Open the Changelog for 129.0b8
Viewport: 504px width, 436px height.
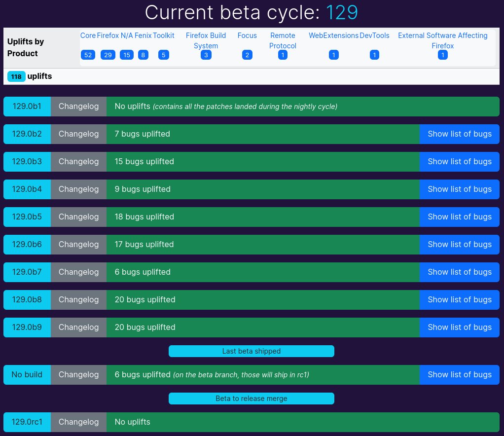pyautogui.click(x=79, y=300)
